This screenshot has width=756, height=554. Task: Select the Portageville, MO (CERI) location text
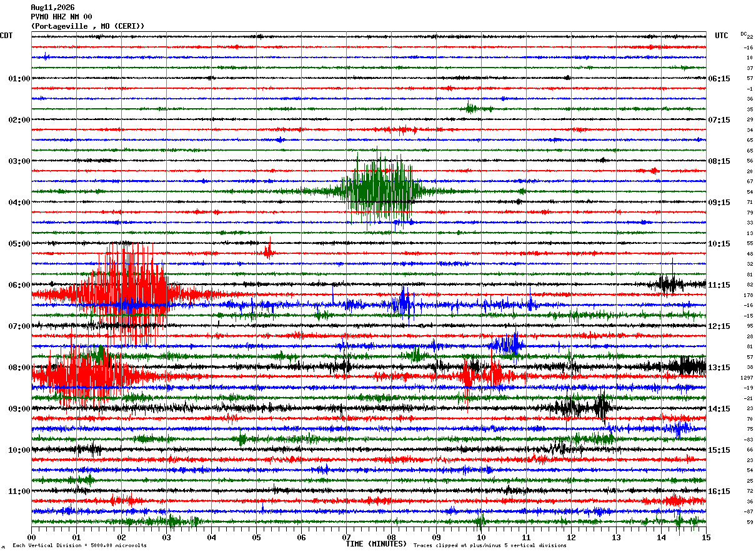pyautogui.click(x=87, y=26)
